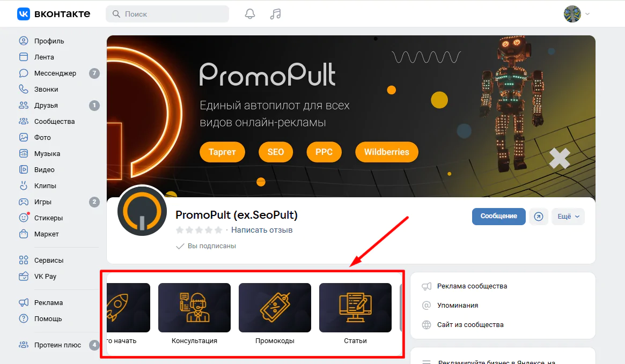
Task: Go to Clips (Клипы) section
Action: coord(45,186)
